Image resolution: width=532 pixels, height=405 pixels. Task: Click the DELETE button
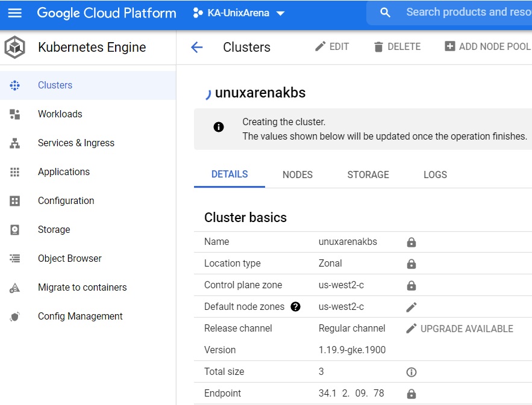pyautogui.click(x=397, y=46)
